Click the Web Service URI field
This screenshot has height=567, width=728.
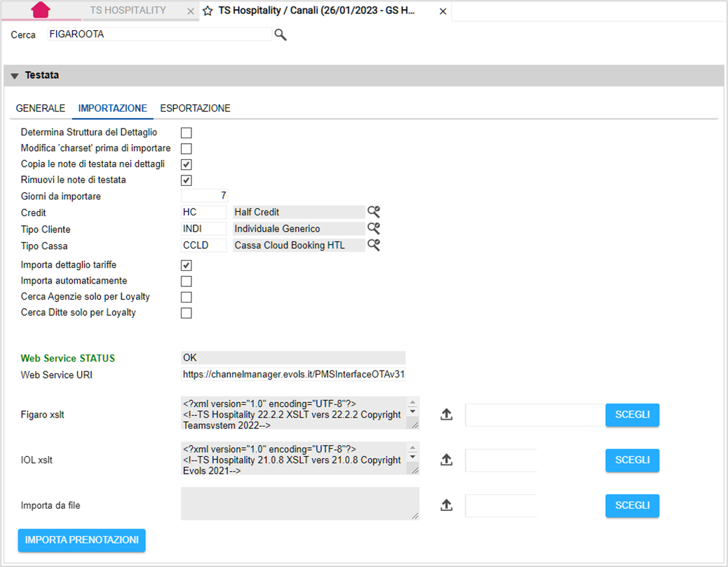(x=293, y=374)
